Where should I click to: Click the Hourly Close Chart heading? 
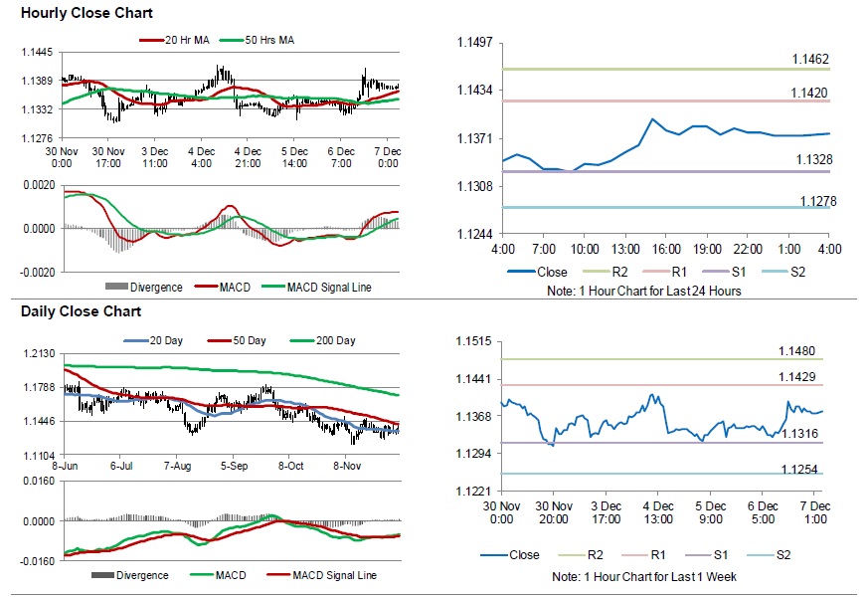click(87, 14)
